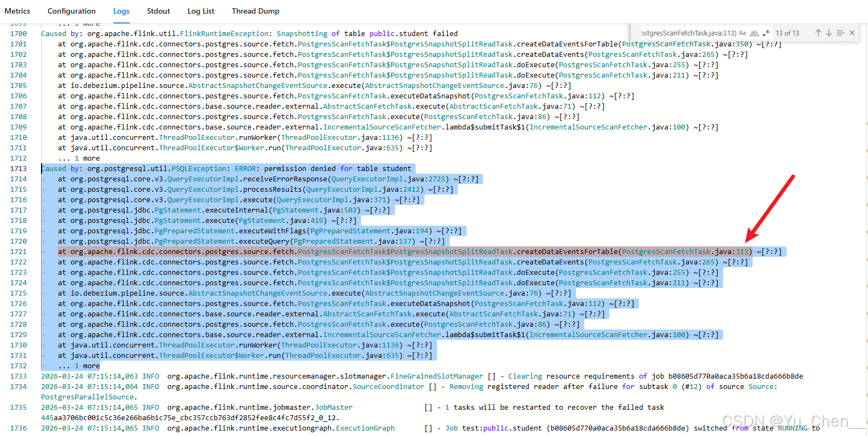Click 'IncrementalSourceScanFetcher.java:100' on line 1709
The height and width of the screenshot is (436, 868).
coord(607,127)
